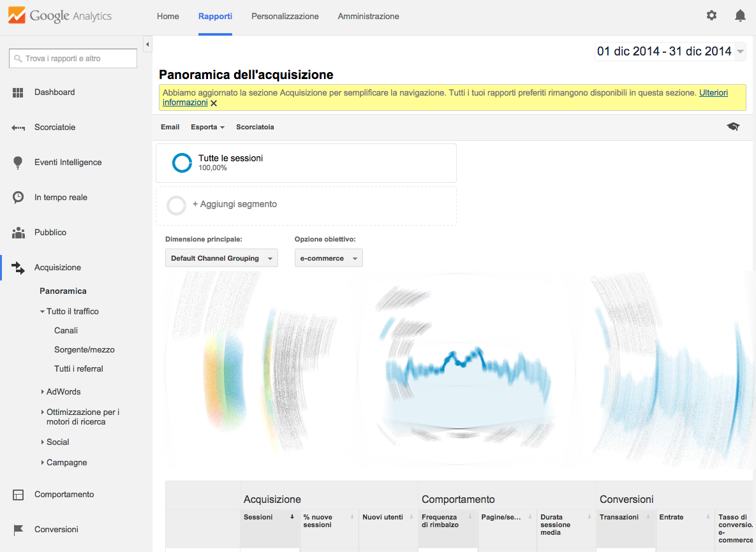Click the notifications bell icon
Viewport: 756px width, 552px height.
click(x=741, y=15)
